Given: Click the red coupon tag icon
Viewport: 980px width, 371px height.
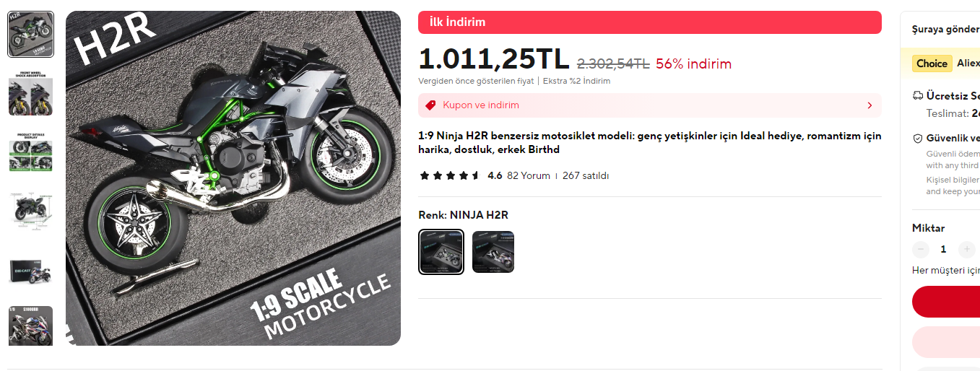Looking at the screenshot, I should (430, 105).
